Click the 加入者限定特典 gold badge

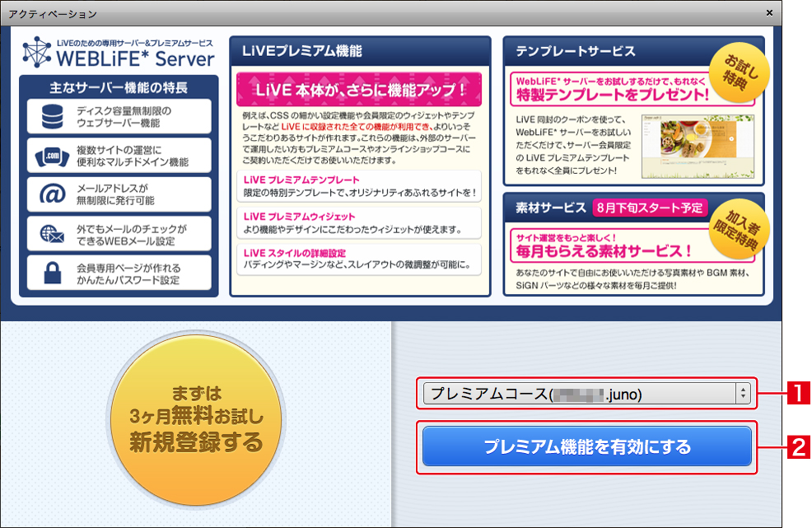coord(739,228)
